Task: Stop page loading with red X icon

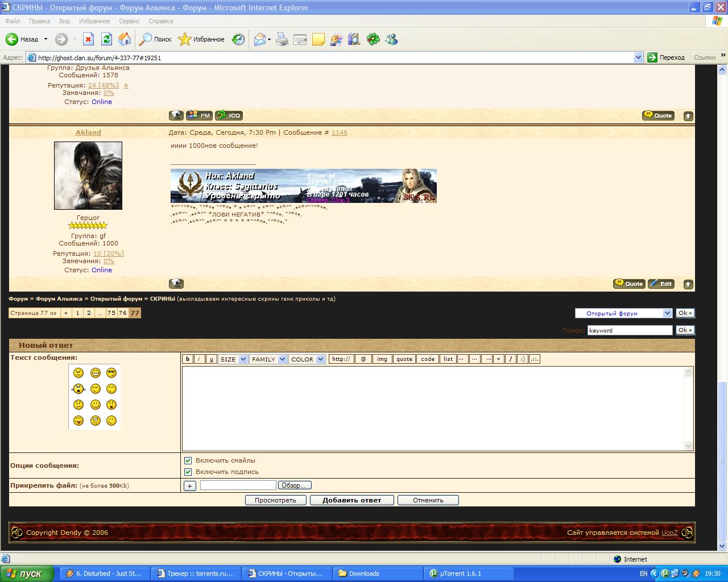Action: point(88,39)
